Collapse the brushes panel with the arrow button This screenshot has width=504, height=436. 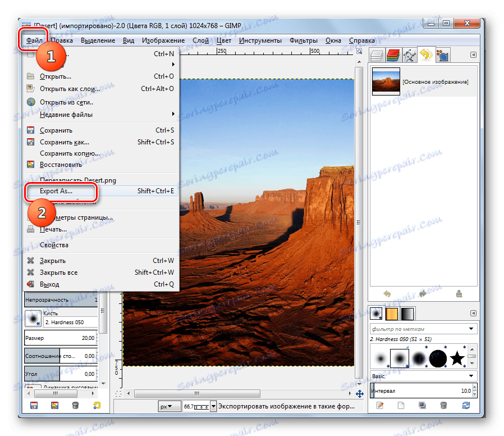[474, 313]
